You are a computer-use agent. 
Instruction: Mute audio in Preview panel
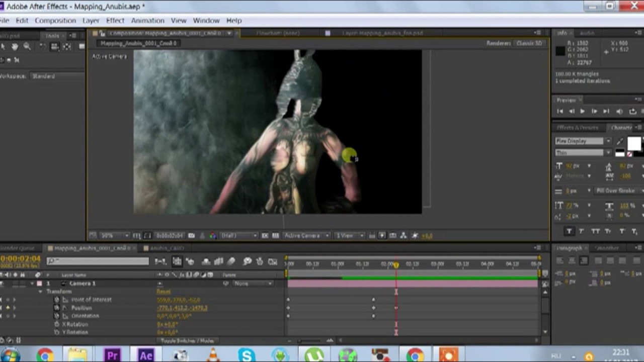(x=619, y=111)
